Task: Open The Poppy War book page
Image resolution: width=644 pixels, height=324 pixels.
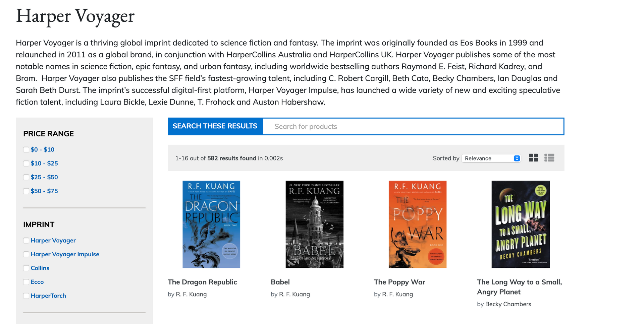Action: tap(399, 282)
